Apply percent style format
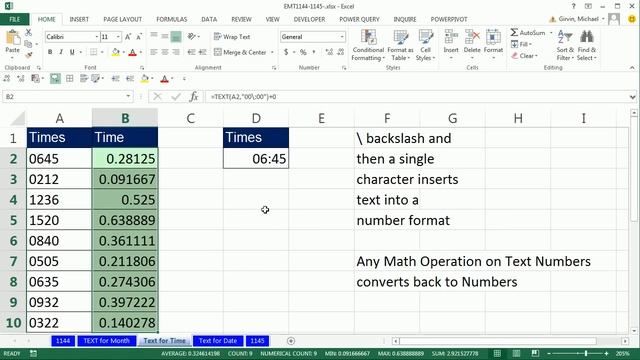Viewport: 640px width, 360px height. coord(303,52)
